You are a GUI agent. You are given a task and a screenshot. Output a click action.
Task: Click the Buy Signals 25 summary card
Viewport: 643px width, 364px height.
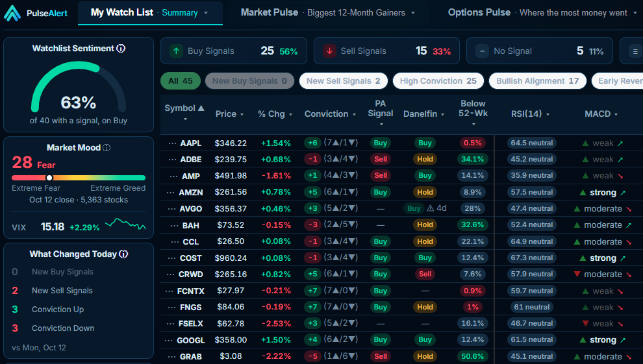[234, 51]
